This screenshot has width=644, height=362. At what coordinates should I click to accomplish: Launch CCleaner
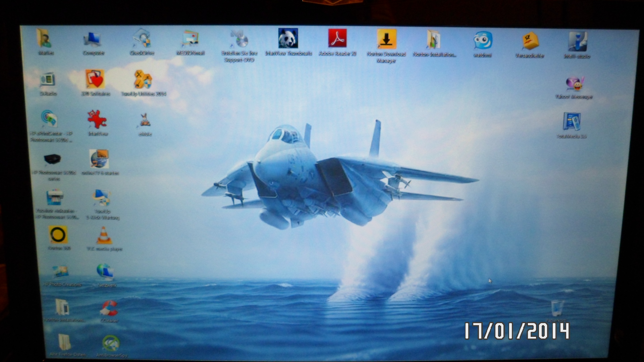point(109,311)
